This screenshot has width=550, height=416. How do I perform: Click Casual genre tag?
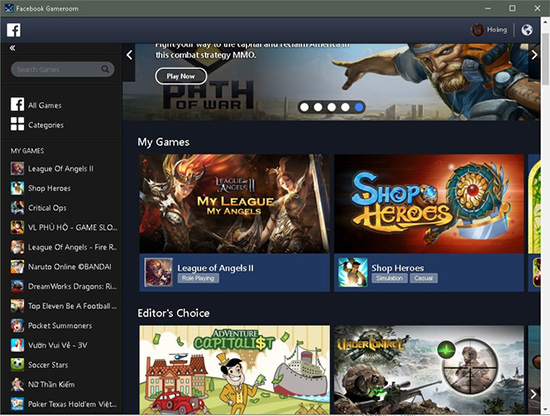tap(423, 278)
